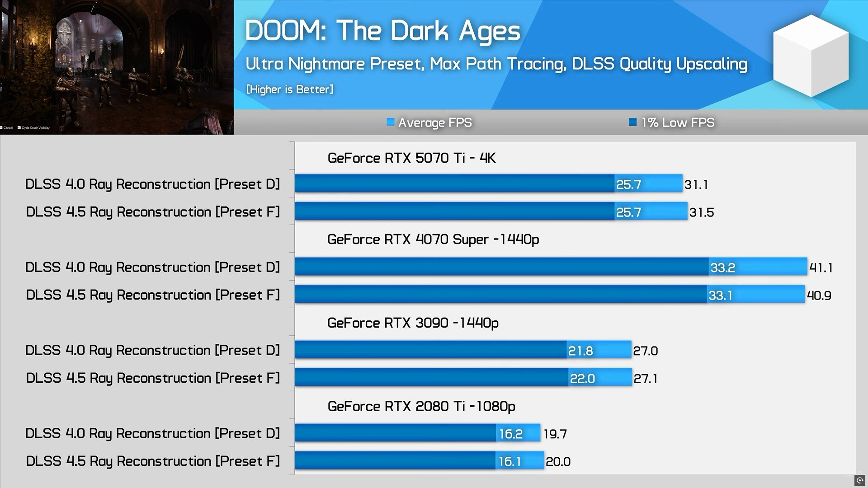Click the 16.2 1% low value

click(x=511, y=434)
